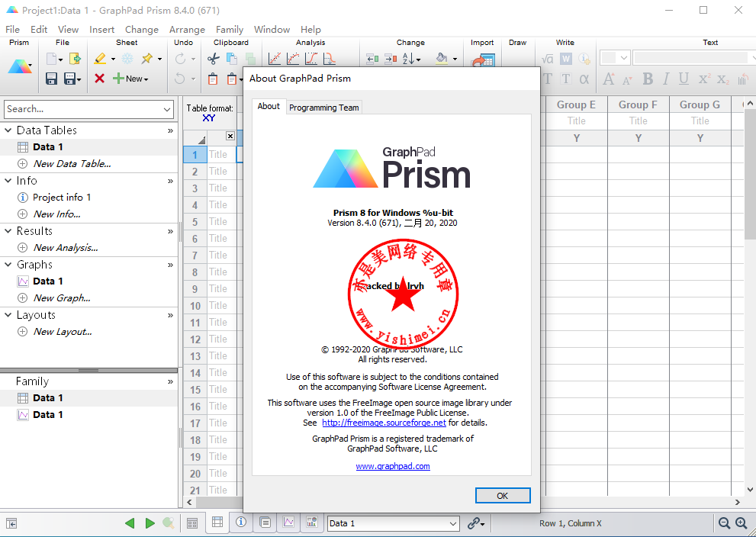
Task: Click the paint bucket fill icon
Action: tap(442, 59)
